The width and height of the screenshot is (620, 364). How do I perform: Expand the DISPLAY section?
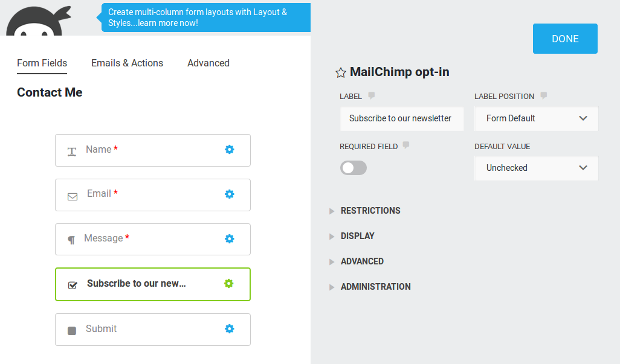coord(352,236)
